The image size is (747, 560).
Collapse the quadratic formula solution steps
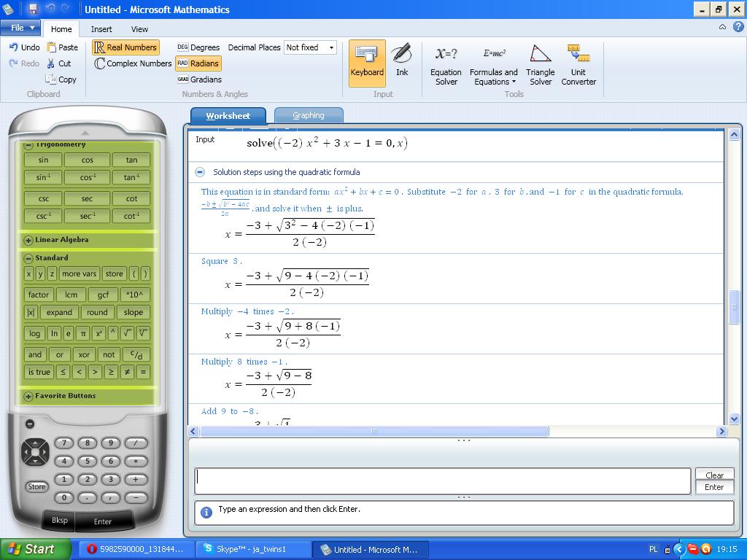200,172
